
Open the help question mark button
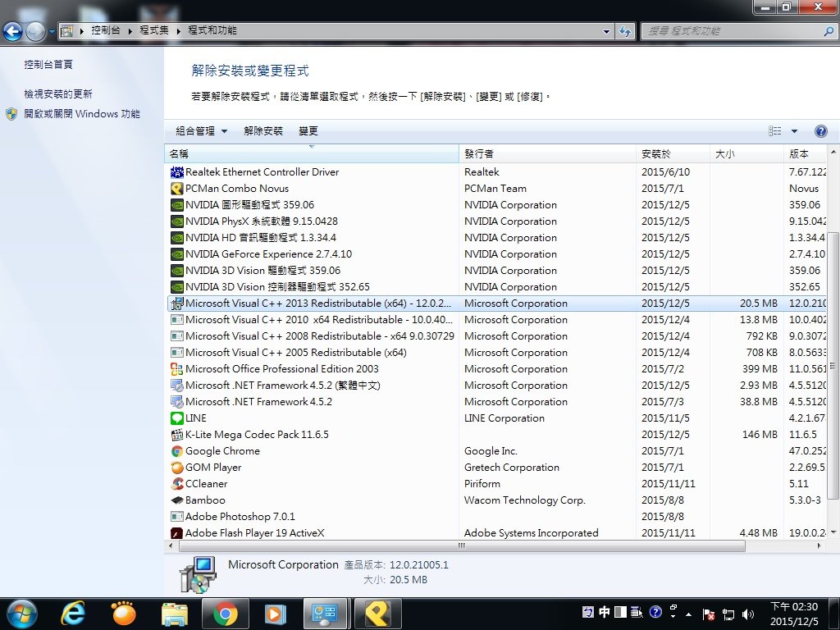click(x=820, y=131)
